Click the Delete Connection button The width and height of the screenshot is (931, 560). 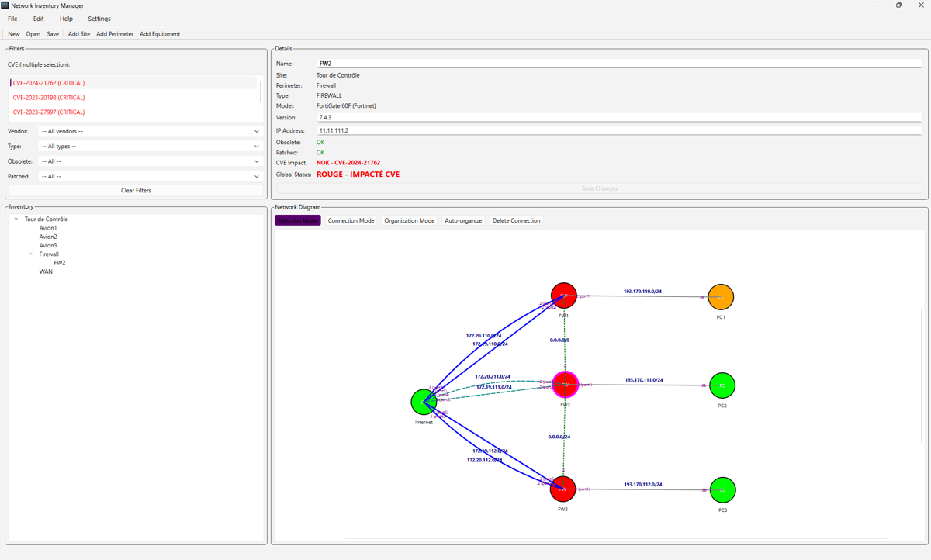(x=517, y=220)
